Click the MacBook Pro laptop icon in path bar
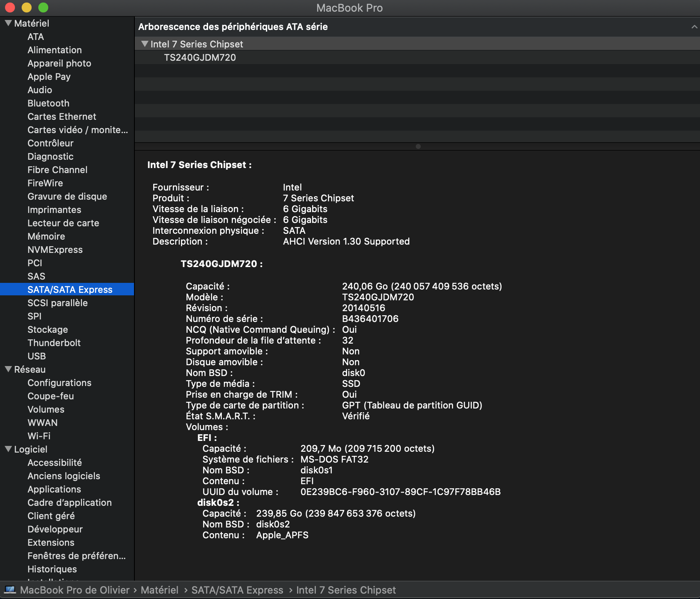Viewport: 700px width, 599px height. pyautogui.click(x=10, y=590)
